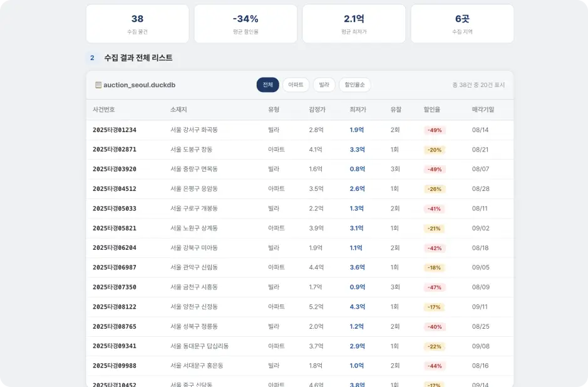Click appraisal value 5.2억
Screen dimensions: 588x387
tap(316, 307)
